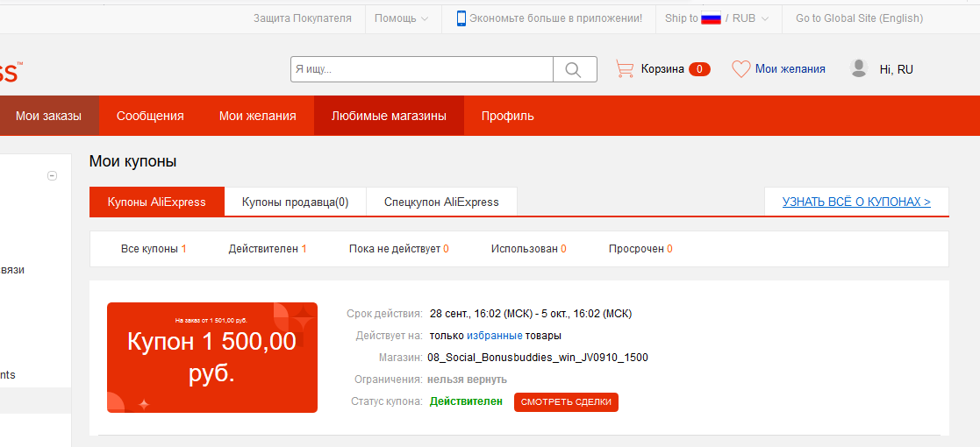
Task: Switch to the Спецкупон AliExpress tab
Action: (x=441, y=202)
